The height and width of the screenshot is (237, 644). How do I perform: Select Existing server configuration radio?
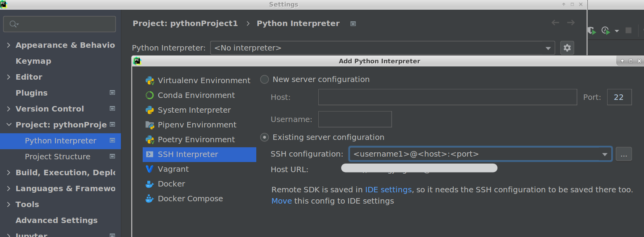click(264, 137)
